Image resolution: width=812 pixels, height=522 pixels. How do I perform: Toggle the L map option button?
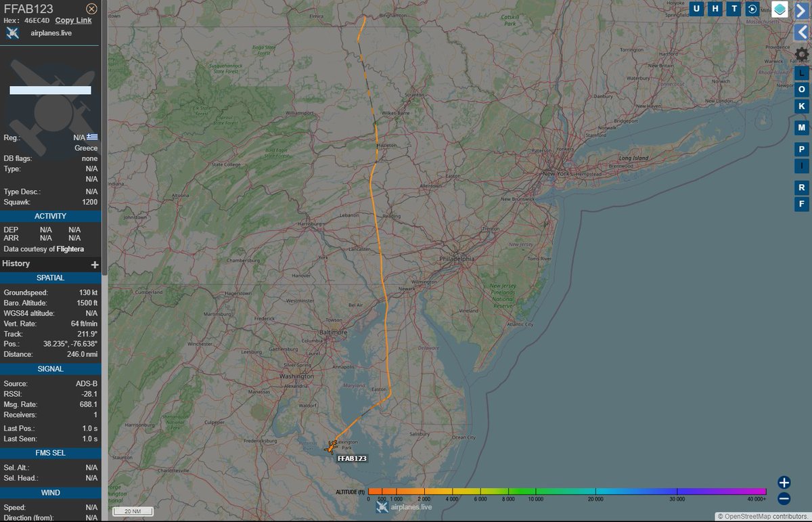coord(802,73)
